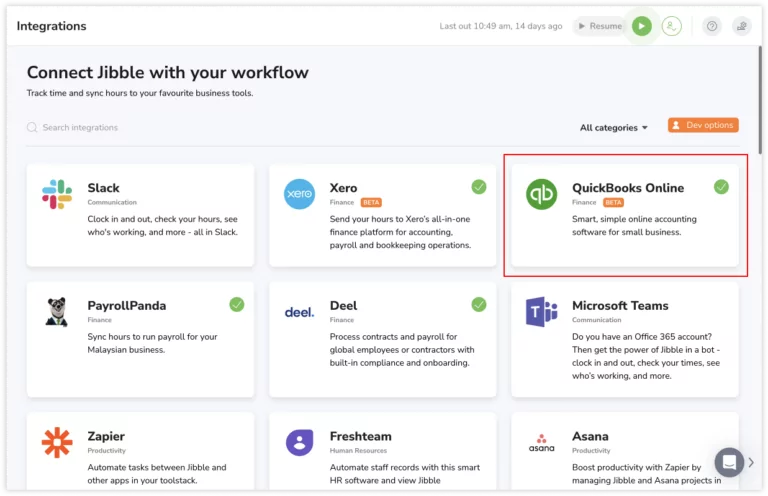Open Dev options button
Viewport: 768px width, 496px height.
click(x=703, y=125)
